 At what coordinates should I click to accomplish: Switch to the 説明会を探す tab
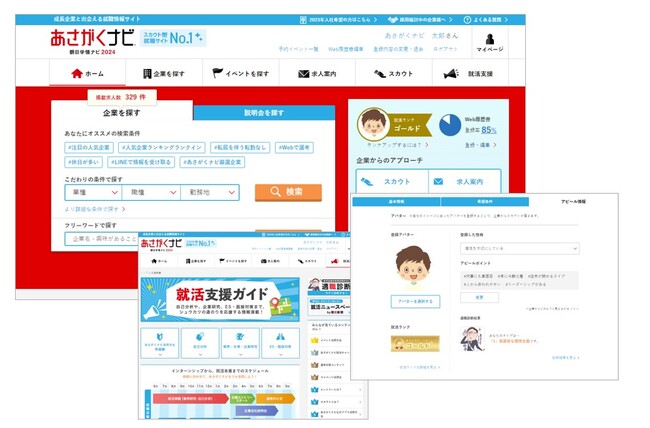click(x=264, y=113)
